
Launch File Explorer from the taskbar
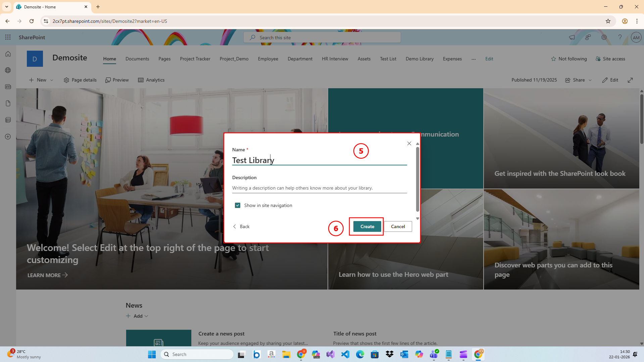pos(286,354)
